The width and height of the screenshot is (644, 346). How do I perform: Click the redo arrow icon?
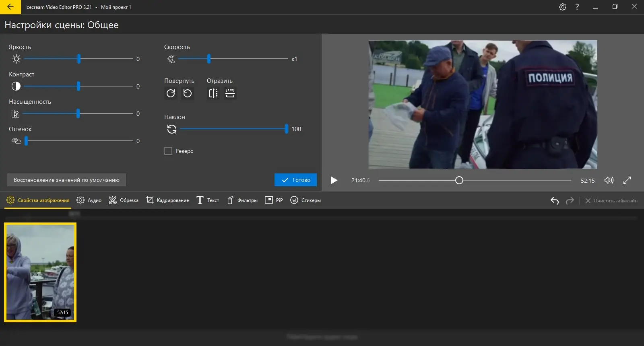pyautogui.click(x=570, y=200)
